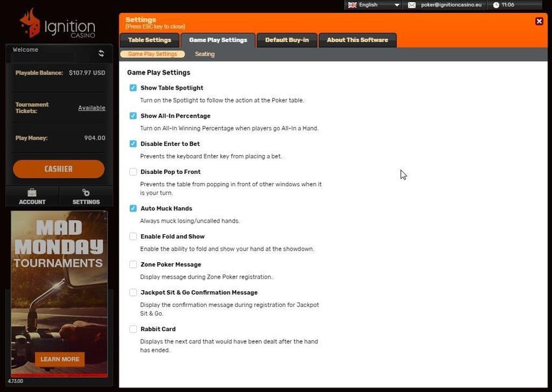552x392 pixels.
Task: Open the English language dropdown
Action: [373, 5]
